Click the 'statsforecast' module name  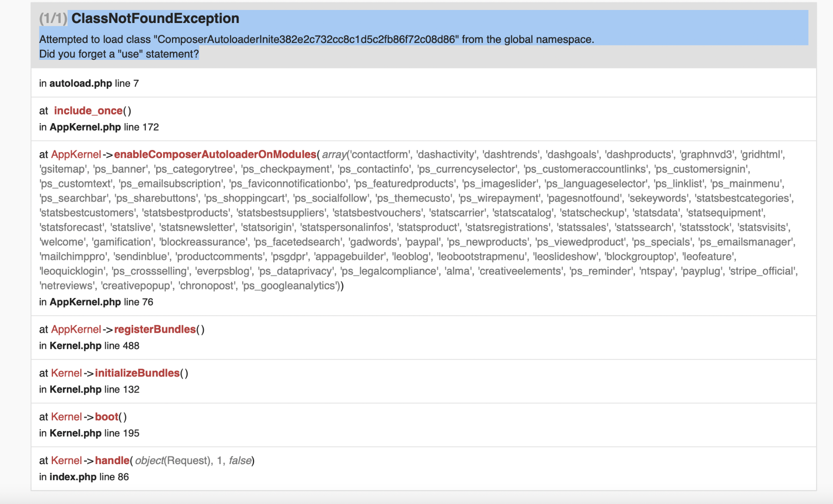[72, 227]
